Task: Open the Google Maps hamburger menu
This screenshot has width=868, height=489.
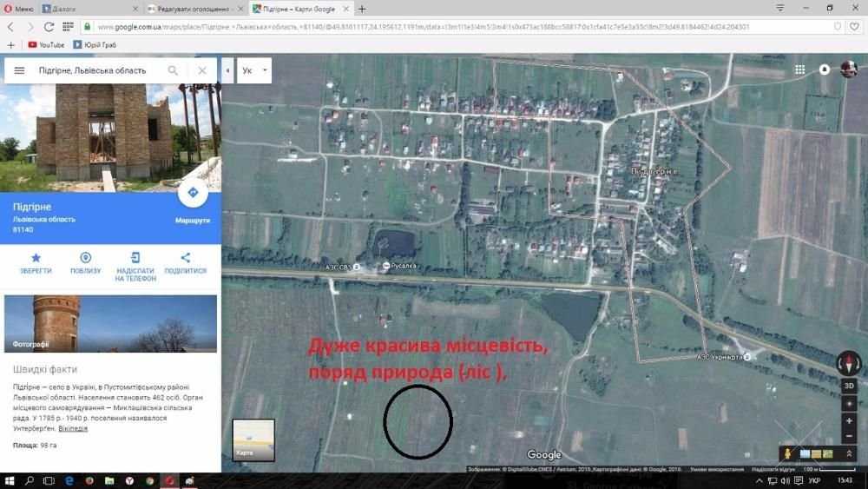Action: (x=19, y=70)
